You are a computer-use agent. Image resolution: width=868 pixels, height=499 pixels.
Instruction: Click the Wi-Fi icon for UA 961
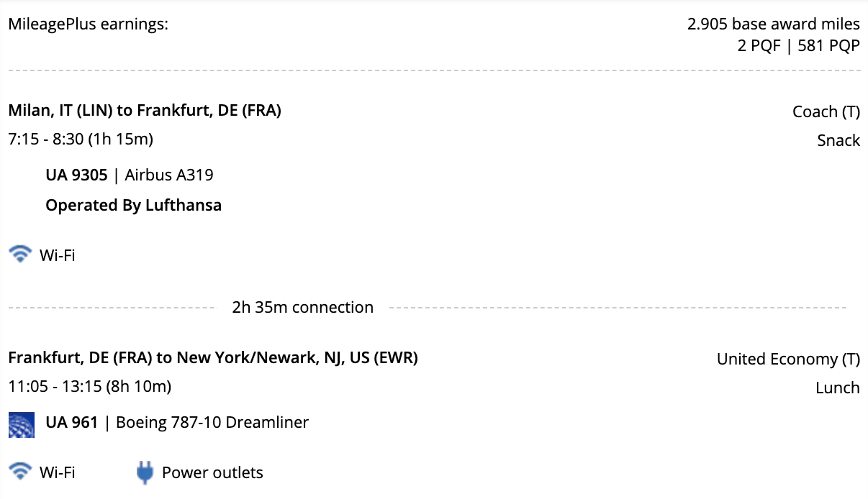pos(20,472)
